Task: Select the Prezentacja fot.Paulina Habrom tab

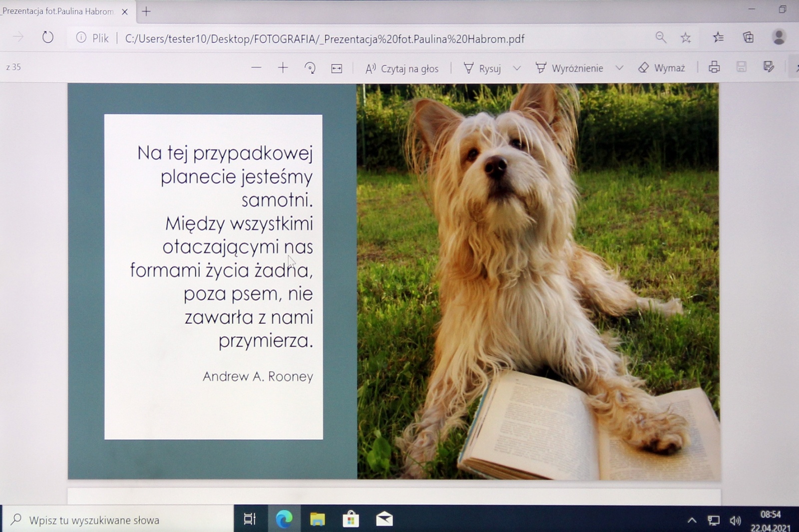Action: (57, 11)
